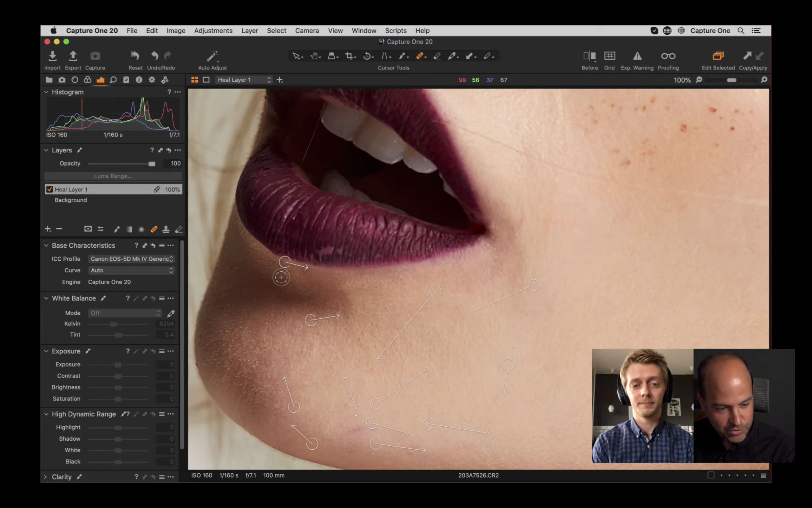
Task: Open the ICC Profile dropdown
Action: tap(132, 259)
